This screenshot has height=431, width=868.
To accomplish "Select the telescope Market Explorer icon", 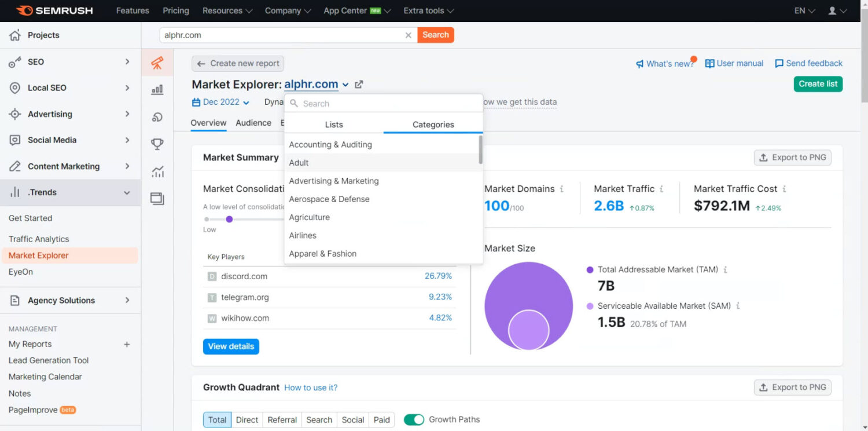I will tap(157, 63).
